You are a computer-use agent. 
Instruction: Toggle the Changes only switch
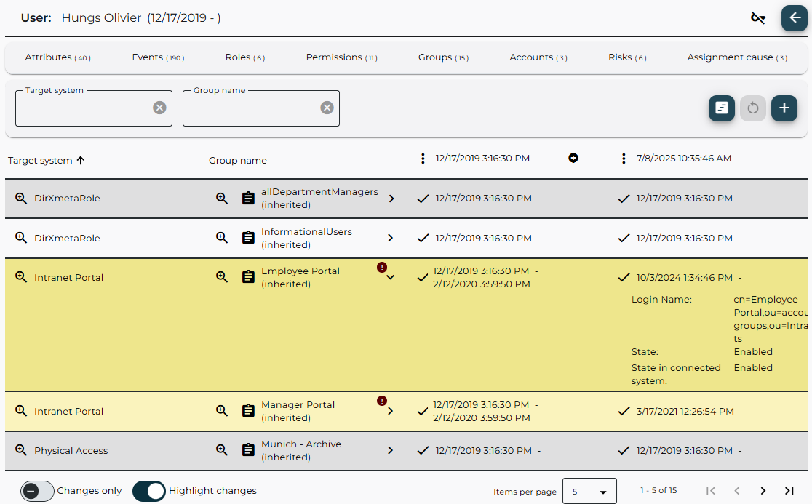click(x=37, y=491)
